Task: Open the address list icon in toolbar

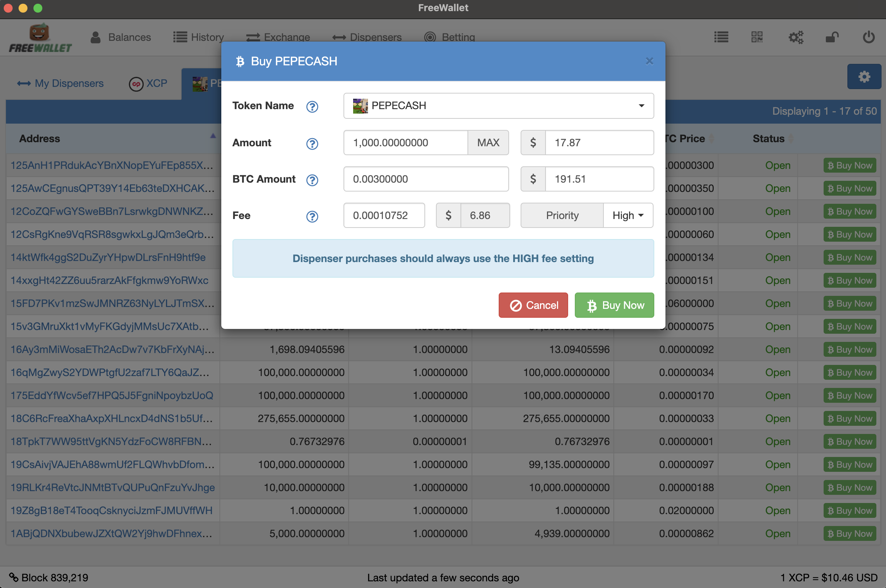Action: [721, 37]
